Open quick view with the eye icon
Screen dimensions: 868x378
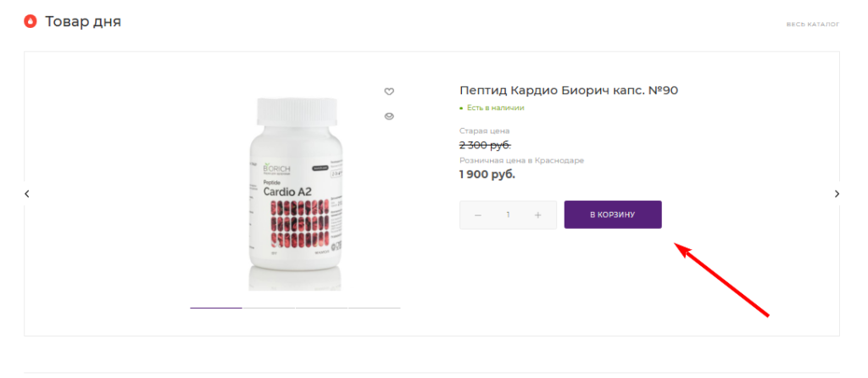[x=389, y=116]
